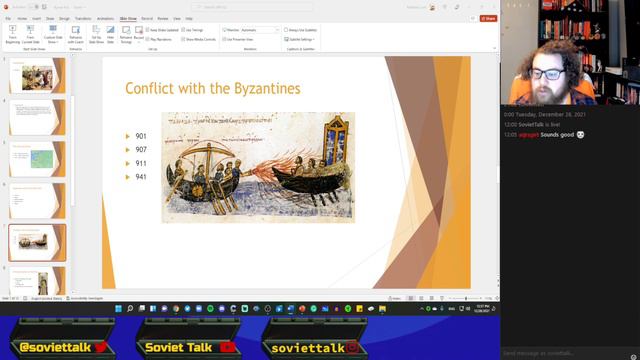The image size is (640, 360).
Task: Adjust the zoom slider
Action: pyautogui.click(x=465, y=298)
